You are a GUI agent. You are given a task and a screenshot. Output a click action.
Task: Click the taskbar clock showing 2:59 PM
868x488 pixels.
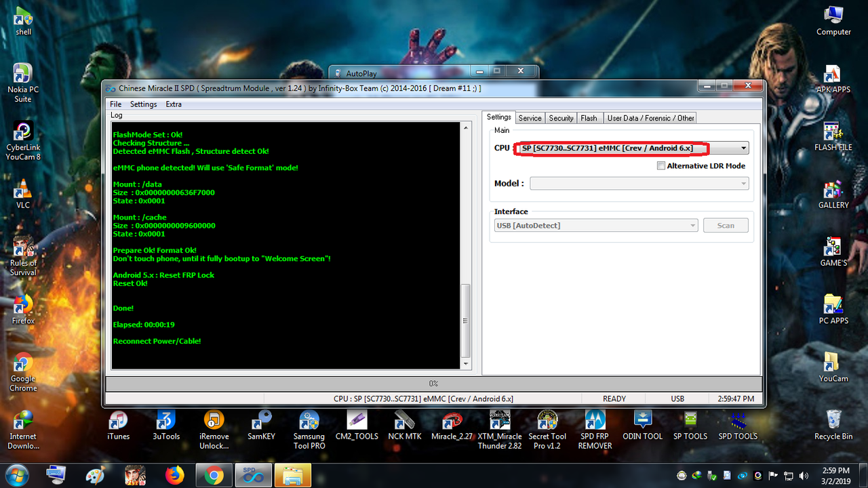(835, 475)
